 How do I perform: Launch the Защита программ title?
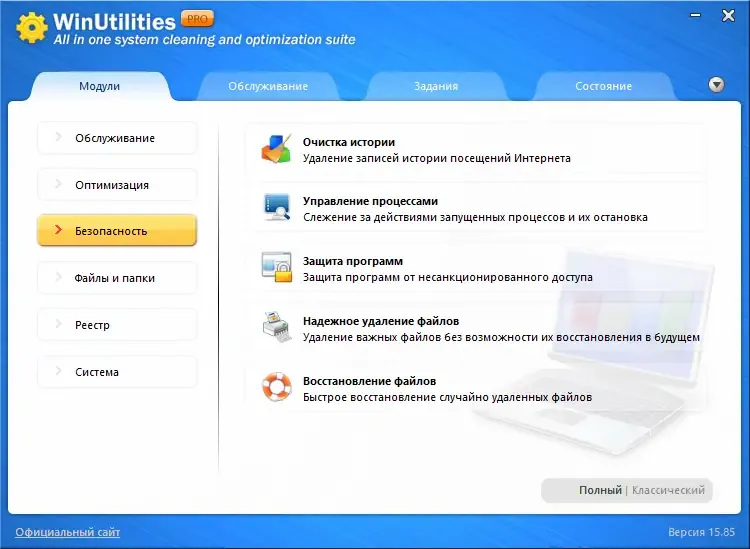(x=353, y=261)
